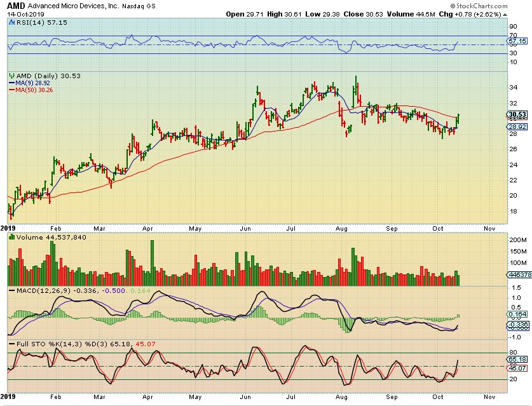Click the Feb label on price chart time axis
Screen dimensions: 532x406
pos(55,229)
